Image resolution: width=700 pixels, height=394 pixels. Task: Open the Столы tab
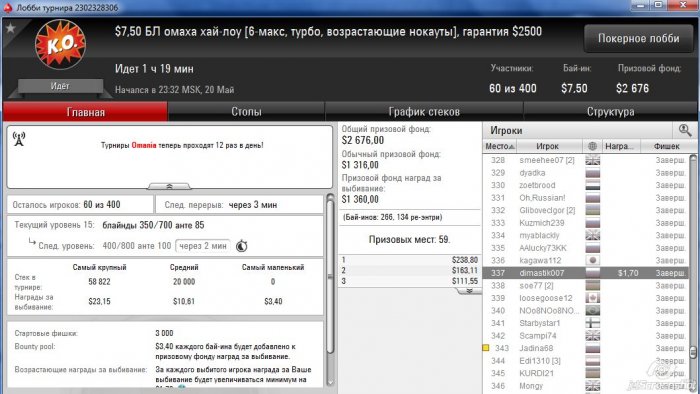(x=246, y=112)
